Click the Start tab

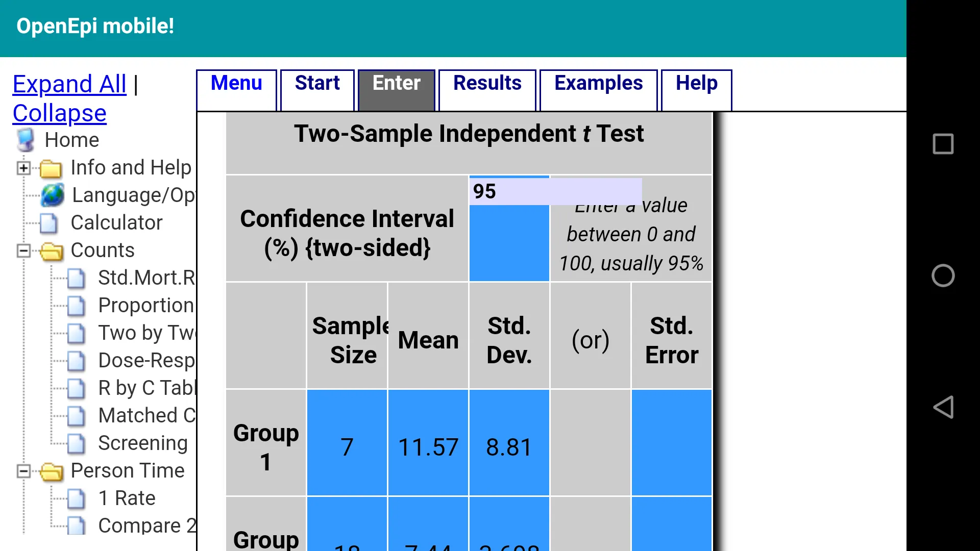(317, 83)
